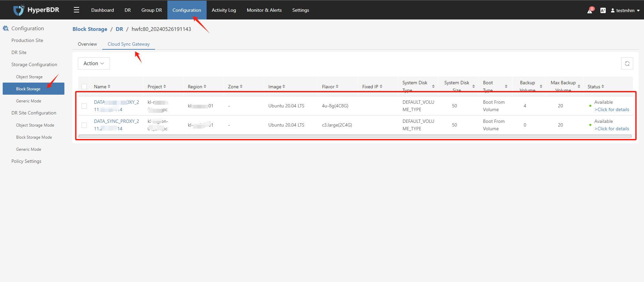Screen dimensions: 644x282
Task: Switch language with the translate icon
Action: [603, 10]
